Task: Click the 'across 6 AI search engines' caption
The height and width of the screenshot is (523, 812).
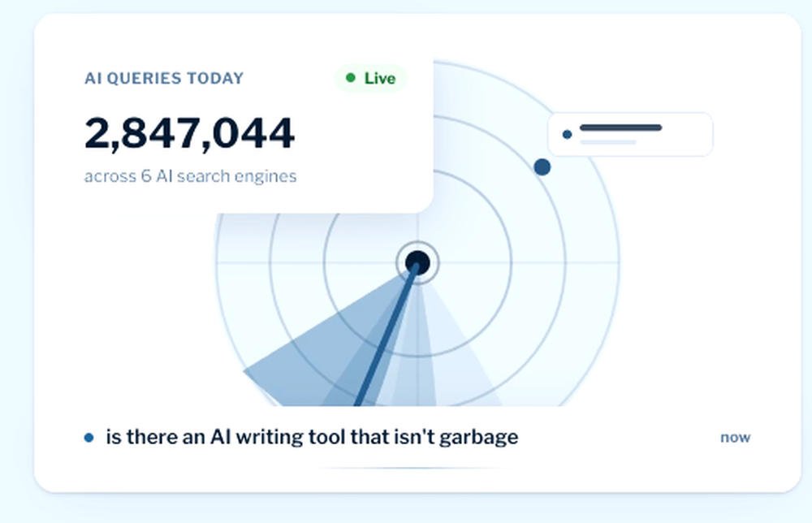Action: (191, 176)
